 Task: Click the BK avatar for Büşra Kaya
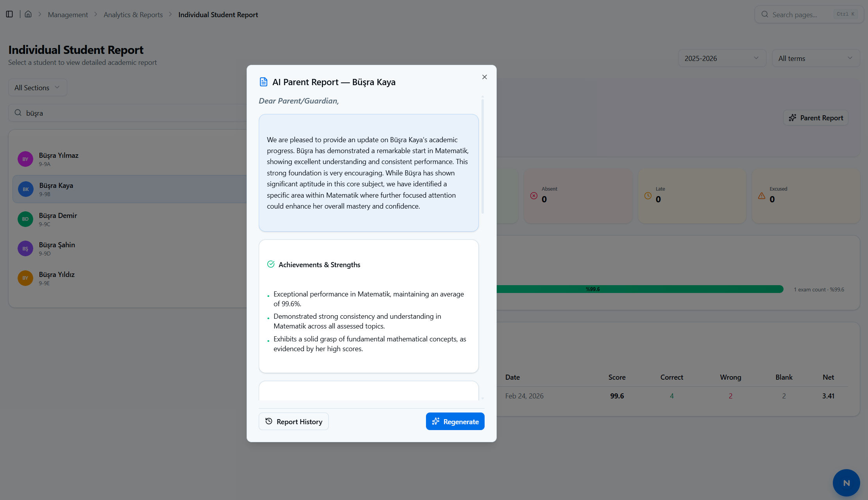coord(26,189)
